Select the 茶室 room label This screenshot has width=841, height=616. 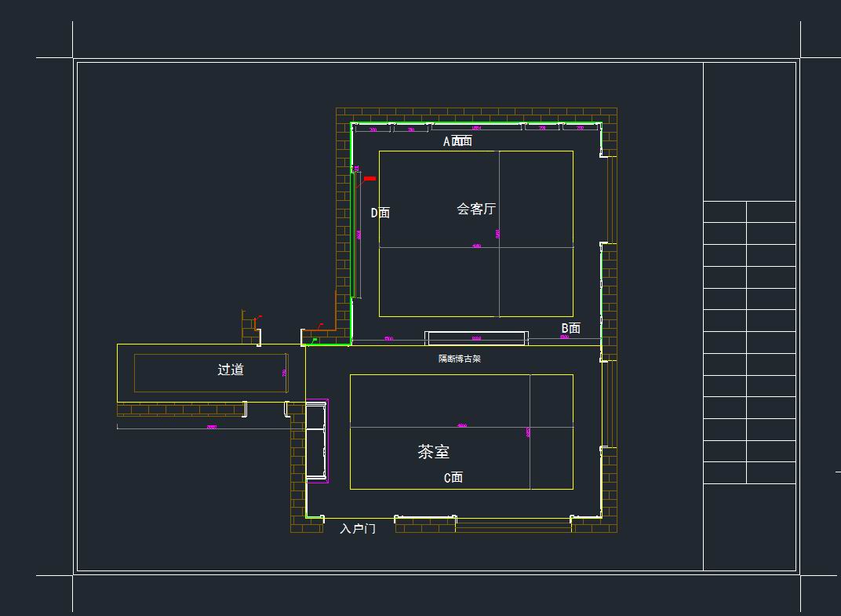[433, 451]
